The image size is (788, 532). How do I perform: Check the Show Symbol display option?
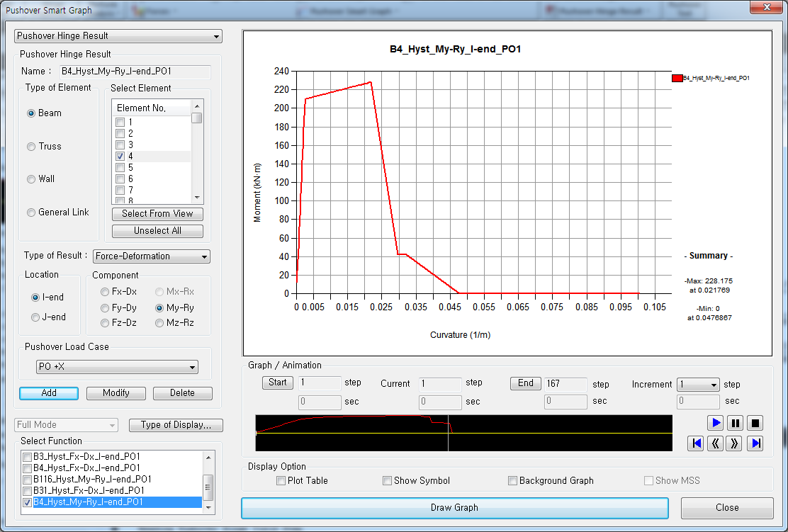tap(387, 480)
